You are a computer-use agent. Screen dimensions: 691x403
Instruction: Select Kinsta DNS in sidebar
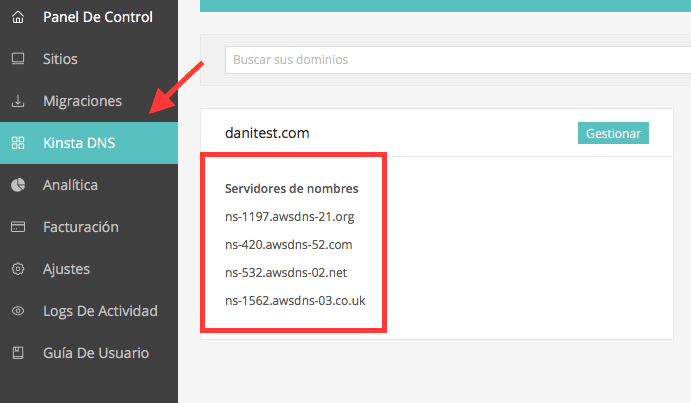(x=89, y=143)
